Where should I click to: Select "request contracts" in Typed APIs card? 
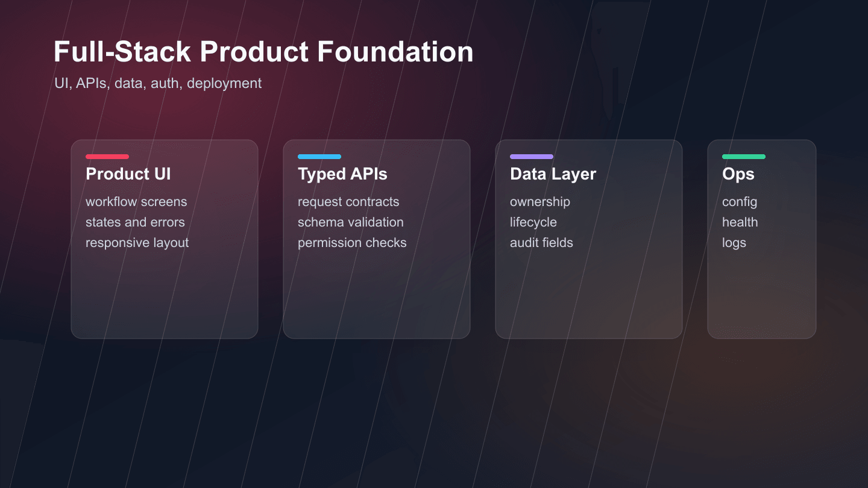point(348,202)
